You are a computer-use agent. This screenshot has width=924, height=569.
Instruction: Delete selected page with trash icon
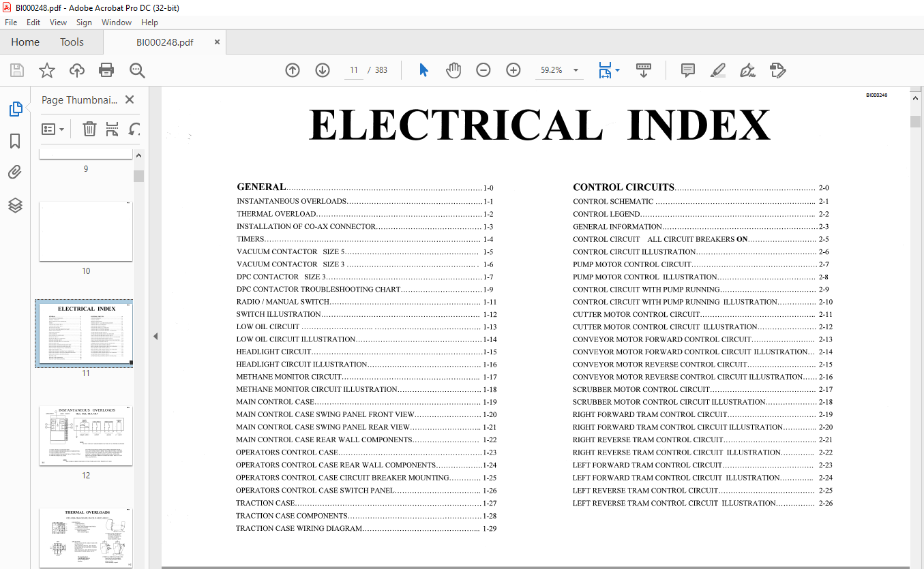[89, 129]
